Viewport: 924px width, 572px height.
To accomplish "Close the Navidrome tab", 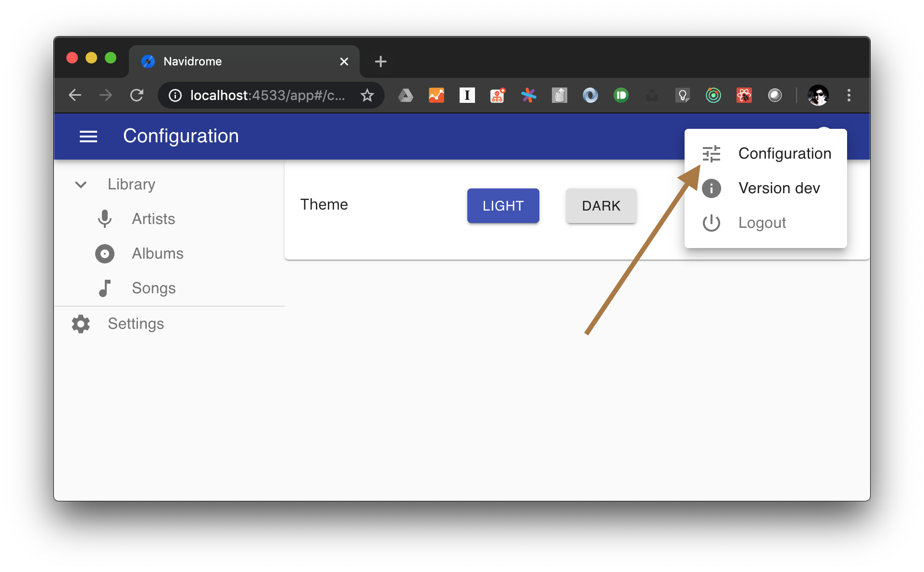I will coord(344,62).
